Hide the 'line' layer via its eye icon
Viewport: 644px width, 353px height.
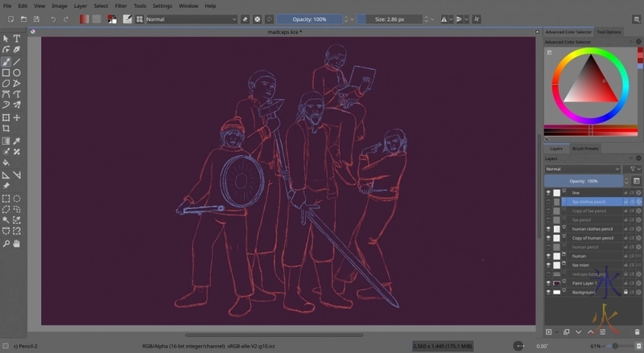point(549,193)
